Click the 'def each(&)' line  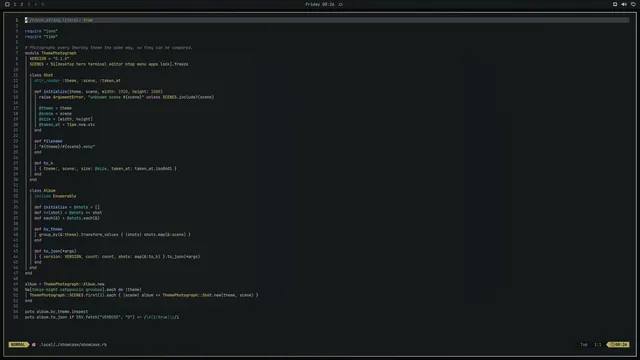pyautogui.click(x=67, y=218)
